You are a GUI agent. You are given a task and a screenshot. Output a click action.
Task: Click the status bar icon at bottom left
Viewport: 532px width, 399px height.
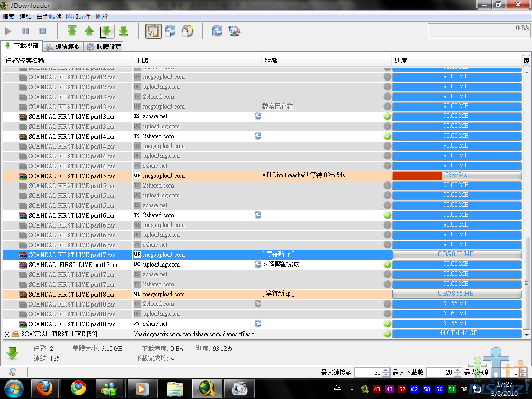[x=12, y=372]
